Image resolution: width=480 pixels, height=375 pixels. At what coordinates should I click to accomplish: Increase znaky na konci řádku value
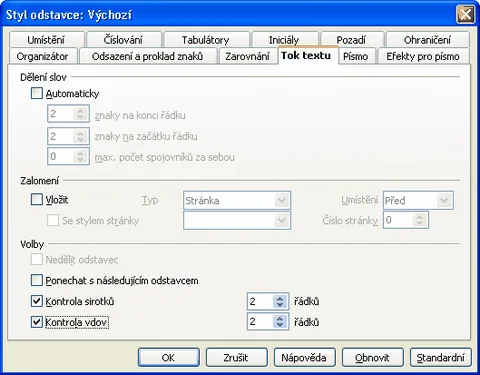point(80,110)
